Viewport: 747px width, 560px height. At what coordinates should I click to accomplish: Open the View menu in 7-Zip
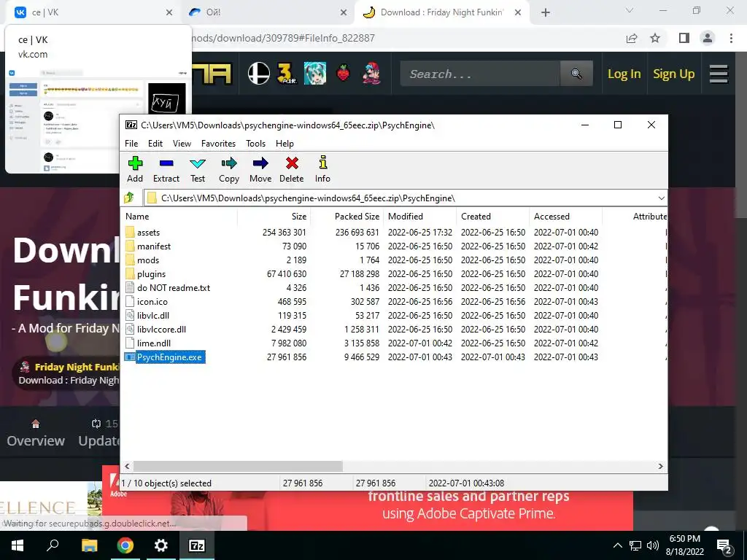(x=182, y=144)
